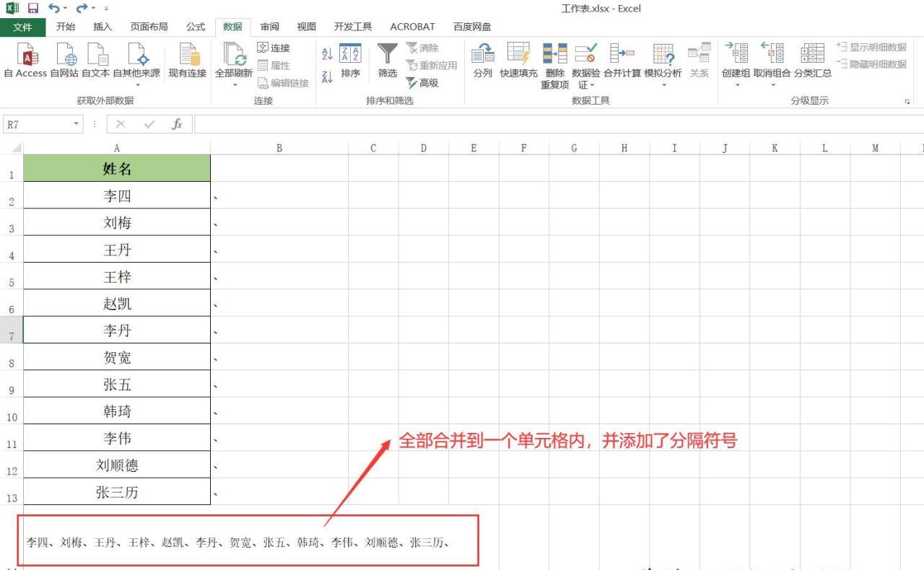Open the Customize Quick Access Toolbar arrow
Screen dimensions: 924x570
pyautogui.click(x=107, y=9)
